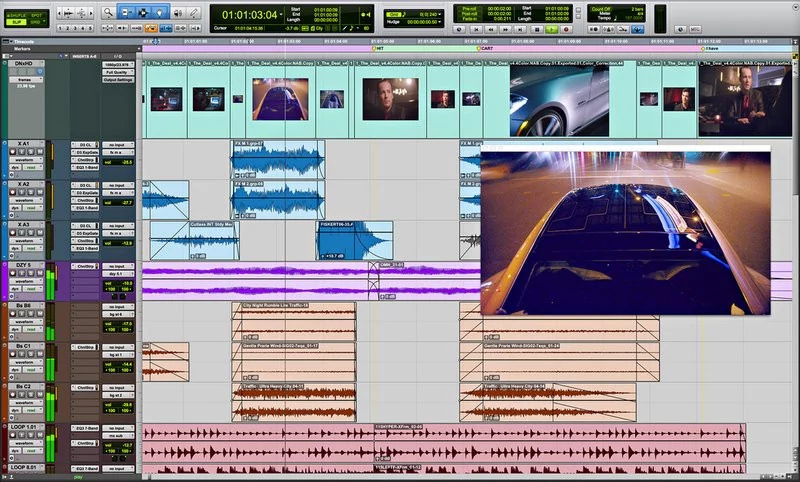Toggle Count Off in transport

pos(601,9)
